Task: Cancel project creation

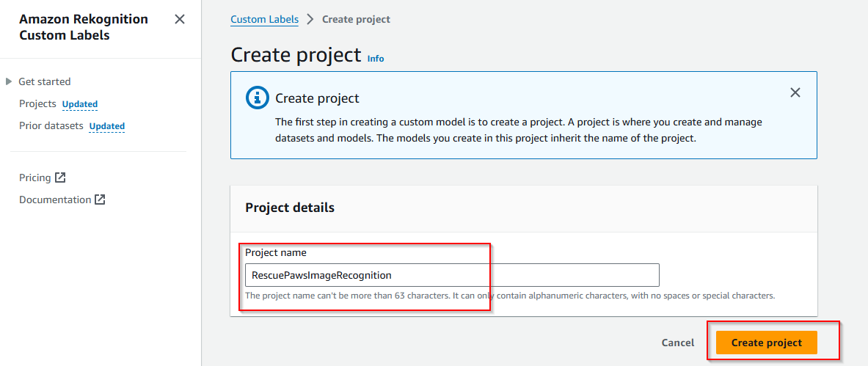Action: pyautogui.click(x=677, y=343)
